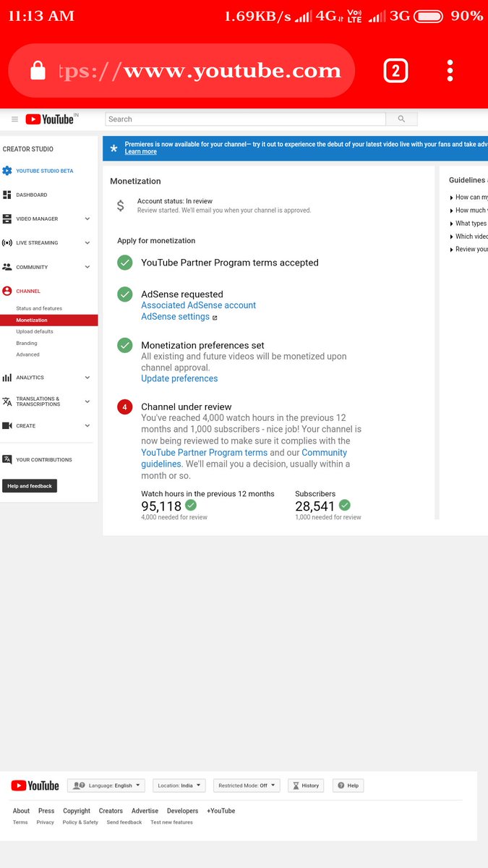Click the YouTube Studio Beta gear icon

7,171
